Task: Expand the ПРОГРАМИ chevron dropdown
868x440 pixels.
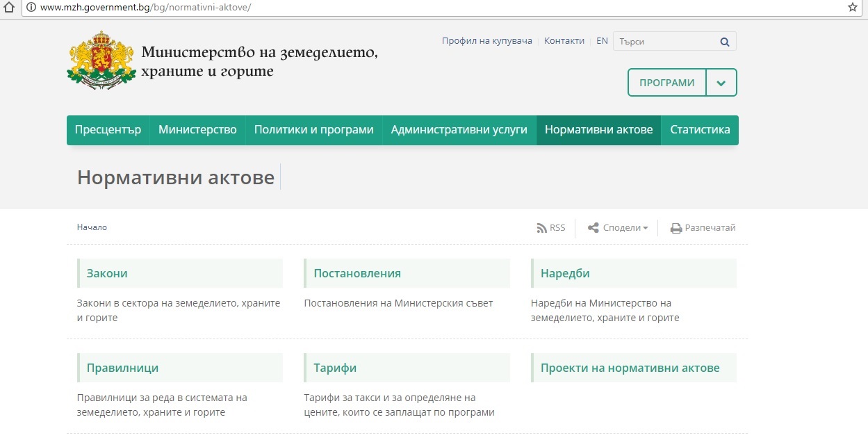Action: click(x=721, y=83)
